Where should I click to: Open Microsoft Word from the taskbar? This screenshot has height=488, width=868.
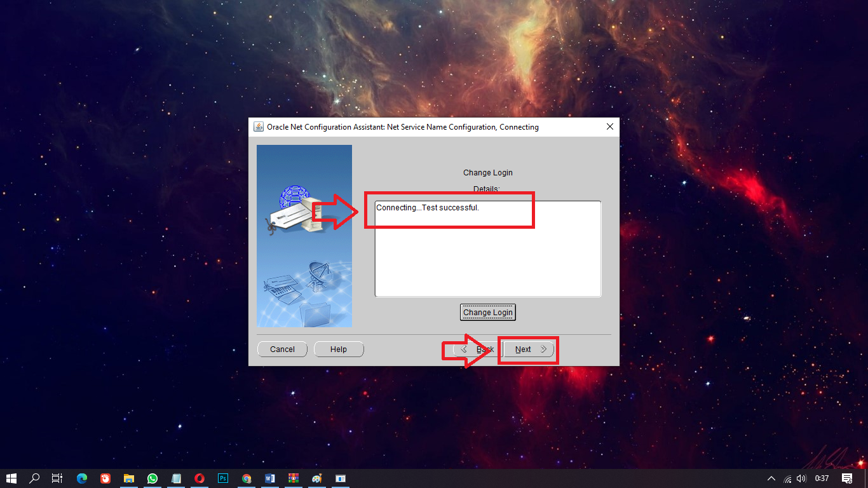click(x=270, y=478)
